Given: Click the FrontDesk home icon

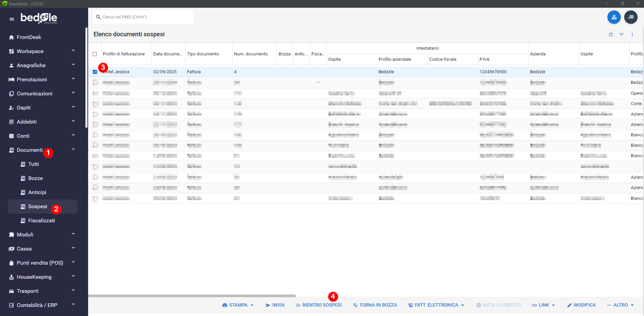Looking at the screenshot, I should coord(11,37).
